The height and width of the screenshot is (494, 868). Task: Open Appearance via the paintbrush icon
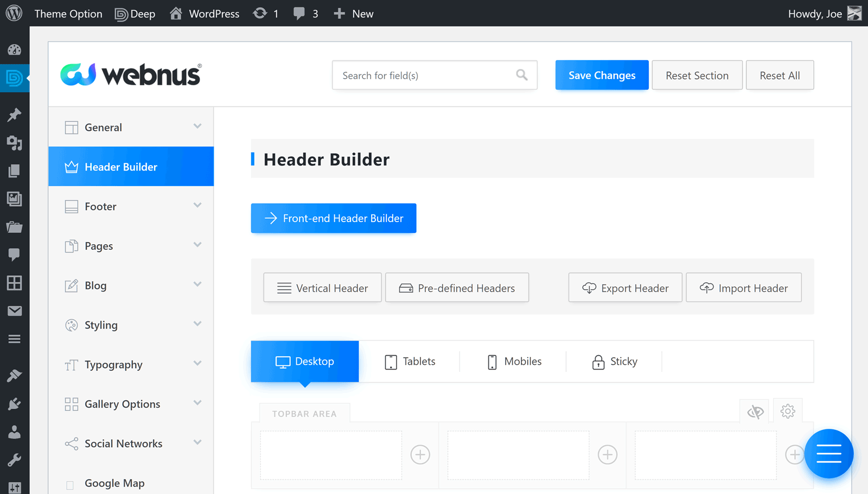coord(15,375)
